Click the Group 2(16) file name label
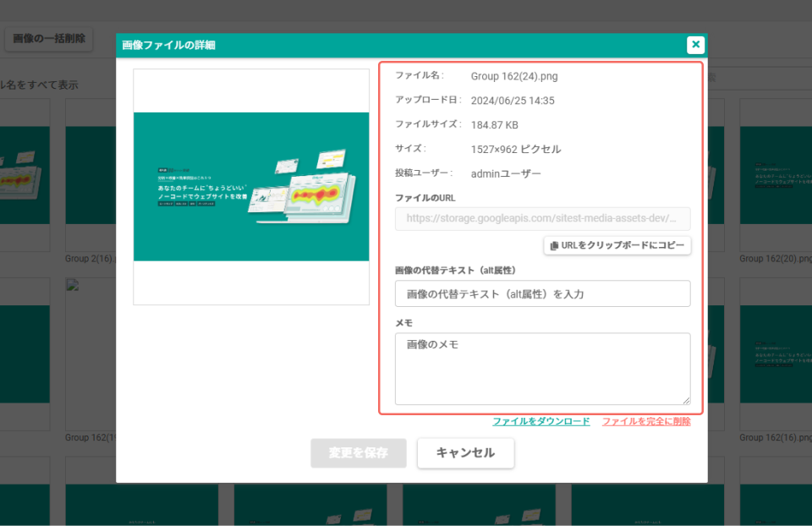This screenshot has width=812, height=526. coord(91,258)
